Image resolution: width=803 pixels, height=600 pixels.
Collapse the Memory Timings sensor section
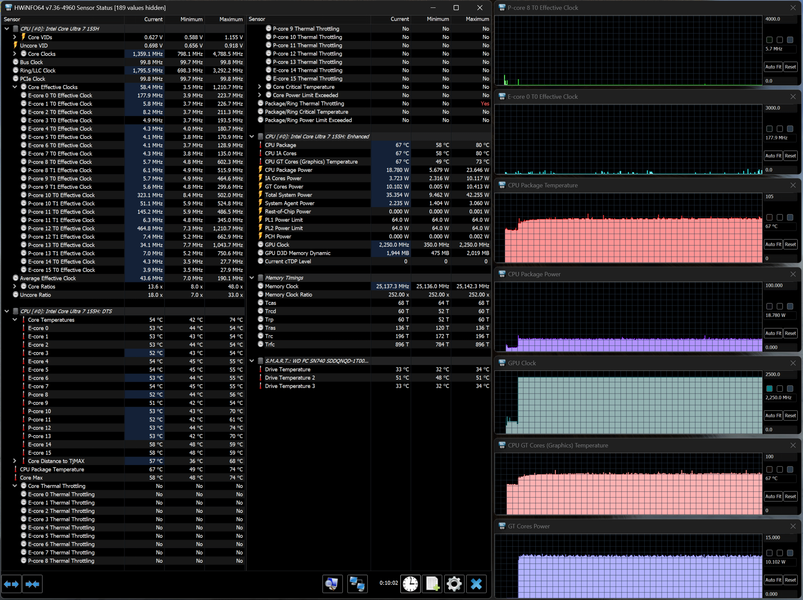(252, 278)
